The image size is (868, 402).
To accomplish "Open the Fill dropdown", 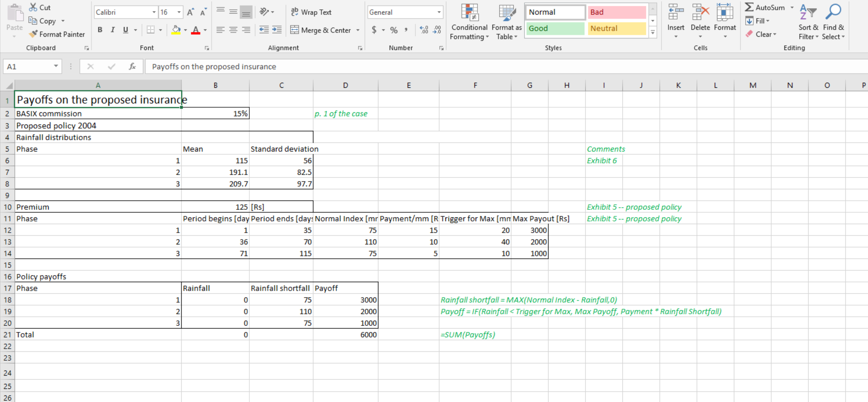I will pyautogui.click(x=758, y=21).
